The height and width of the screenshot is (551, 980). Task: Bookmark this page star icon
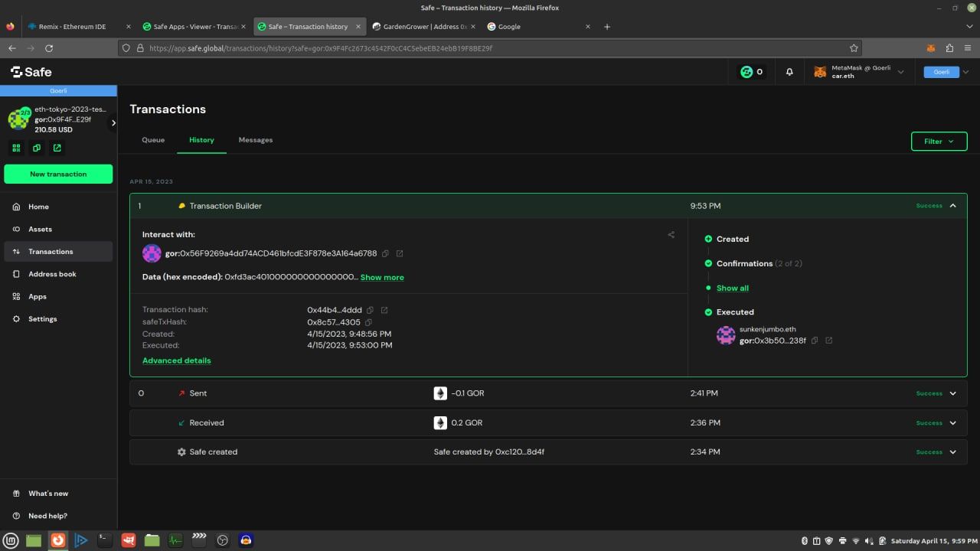coord(854,47)
